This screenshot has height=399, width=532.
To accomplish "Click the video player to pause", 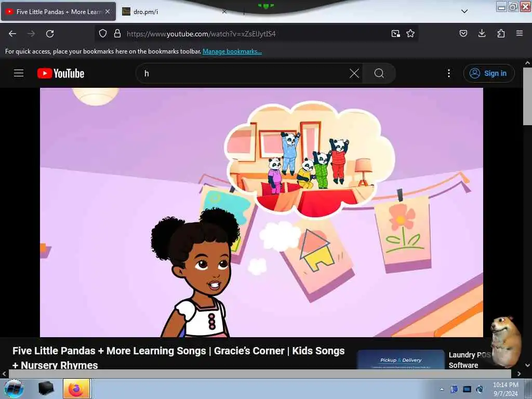I will [261, 212].
